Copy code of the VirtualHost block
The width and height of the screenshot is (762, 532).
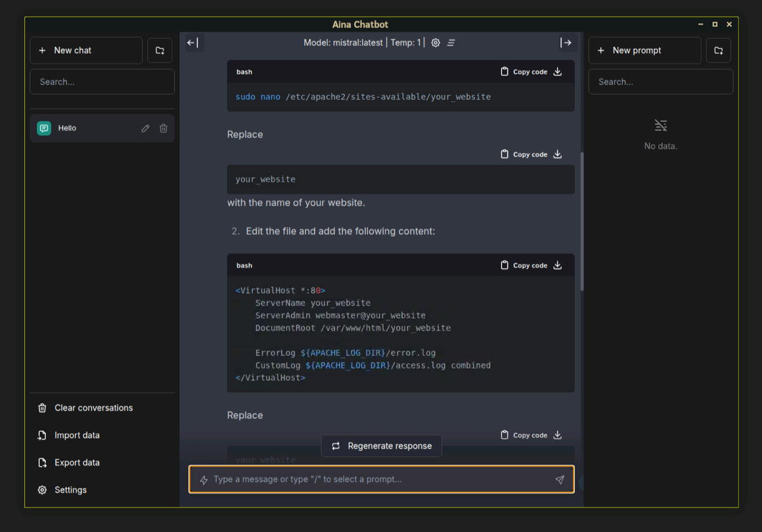[x=524, y=265]
